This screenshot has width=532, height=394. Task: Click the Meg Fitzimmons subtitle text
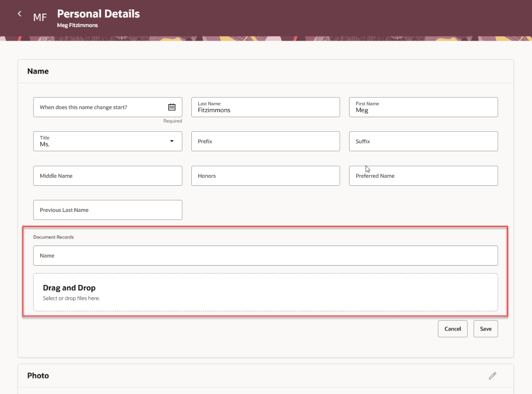click(77, 25)
